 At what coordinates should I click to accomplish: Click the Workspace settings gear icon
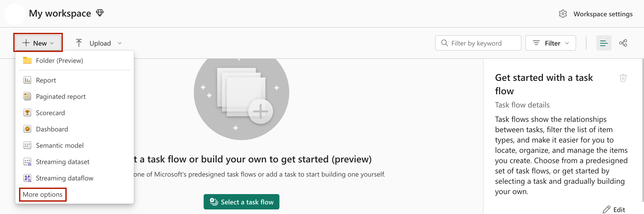pos(563,14)
